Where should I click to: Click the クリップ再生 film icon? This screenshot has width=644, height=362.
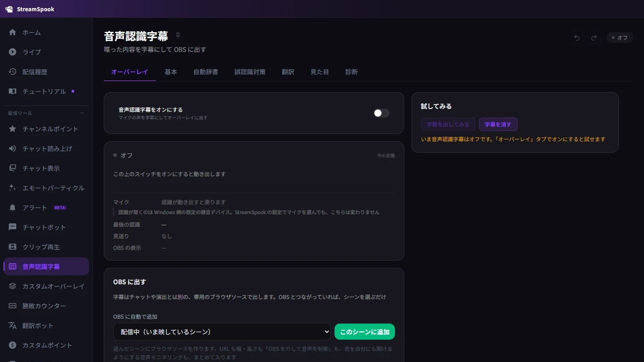pyautogui.click(x=13, y=247)
